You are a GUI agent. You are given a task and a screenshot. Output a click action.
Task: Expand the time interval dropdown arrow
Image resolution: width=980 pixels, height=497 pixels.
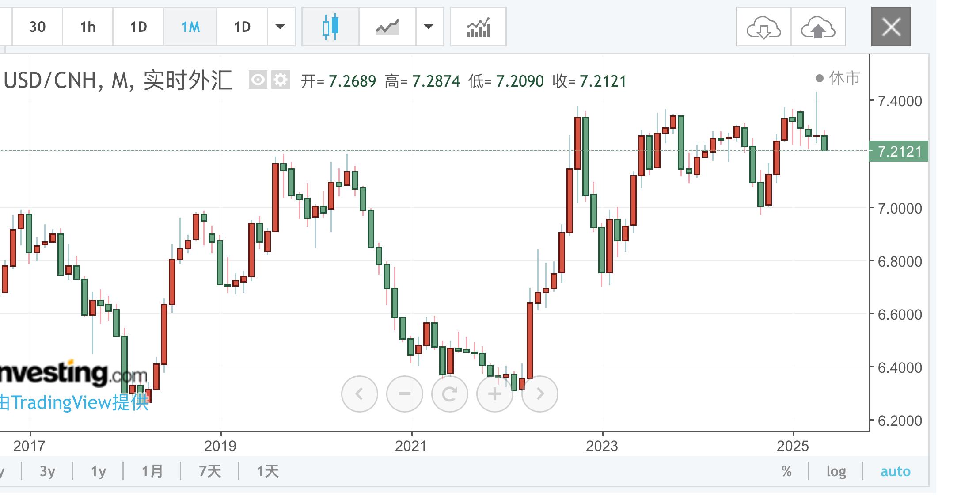[280, 27]
